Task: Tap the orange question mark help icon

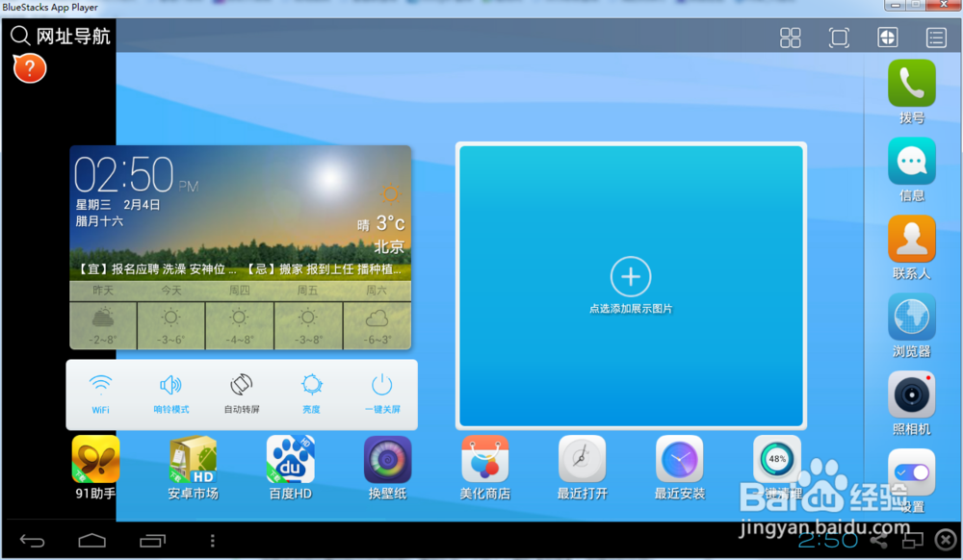Action: [29, 68]
